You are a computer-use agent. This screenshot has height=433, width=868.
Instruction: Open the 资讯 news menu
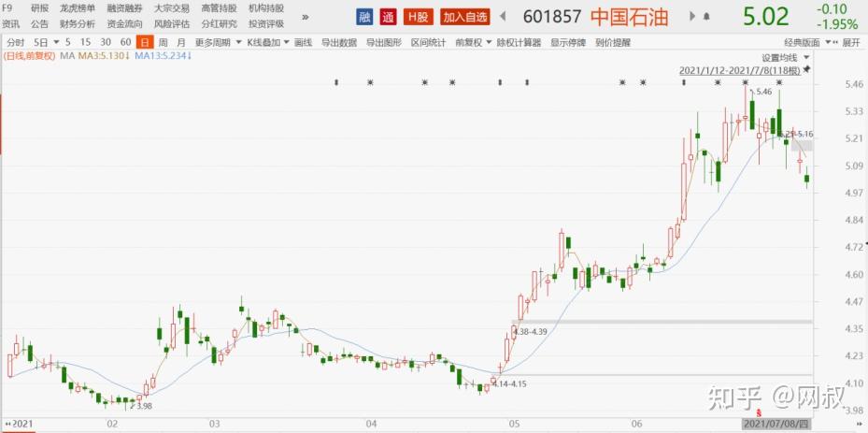(x=10, y=23)
